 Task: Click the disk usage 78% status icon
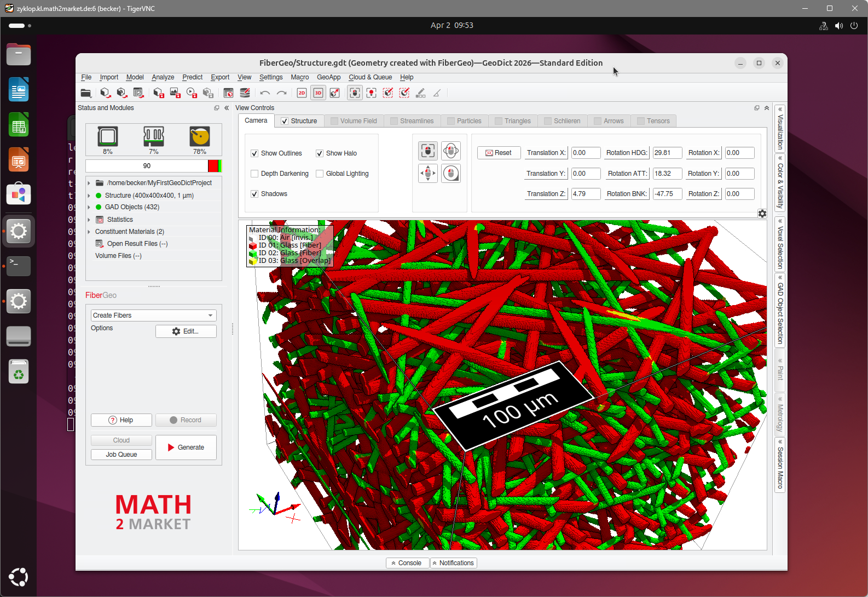pyautogui.click(x=200, y=136)
